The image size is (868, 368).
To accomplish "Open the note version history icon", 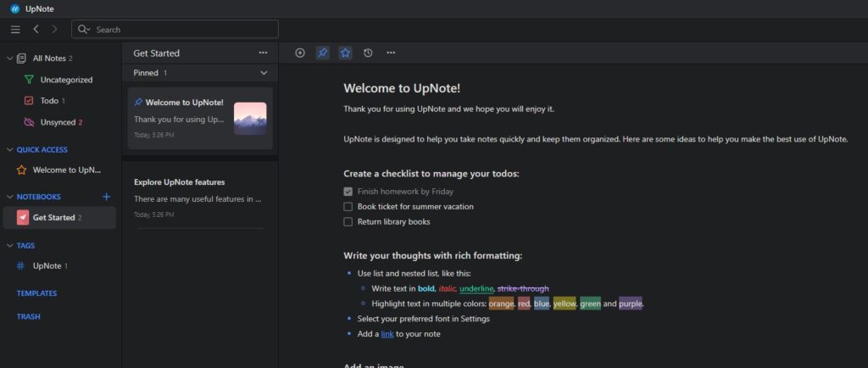I will 368,53.
